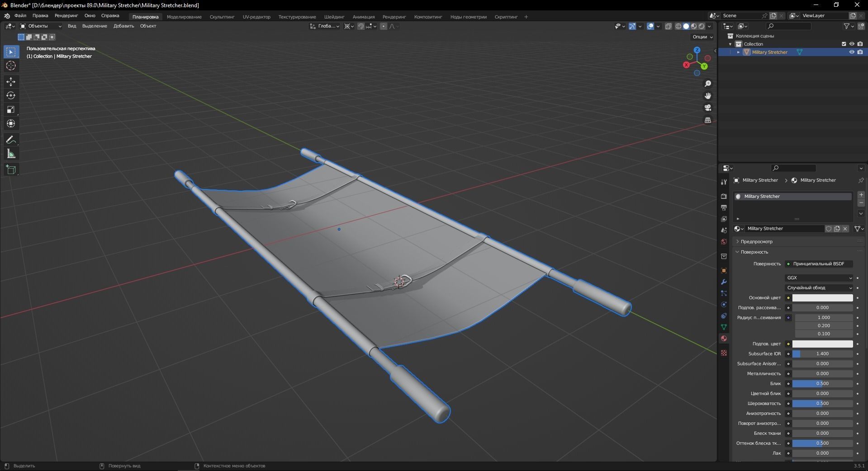Image resolution: width=868 pixels, height=471 pixels.
Task: Open the Scene properties tab
Action: [724, 230]
